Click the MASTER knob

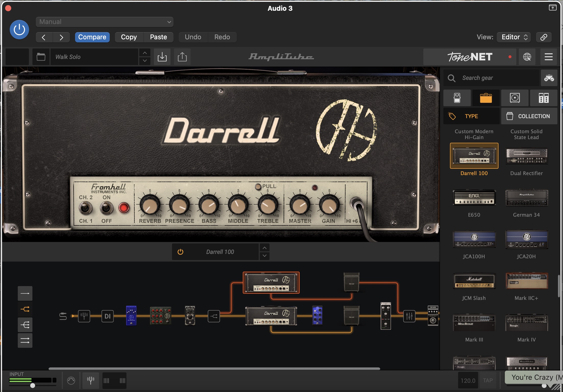point(300,205)
